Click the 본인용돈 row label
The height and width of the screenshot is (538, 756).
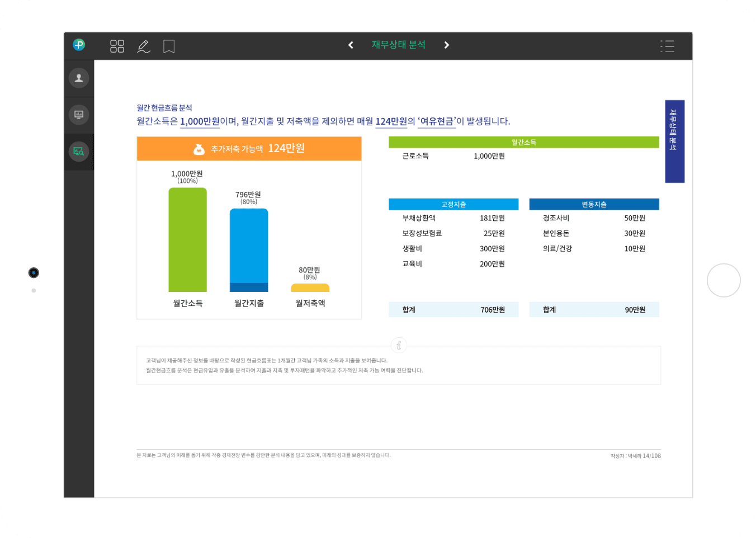[556, 233]
